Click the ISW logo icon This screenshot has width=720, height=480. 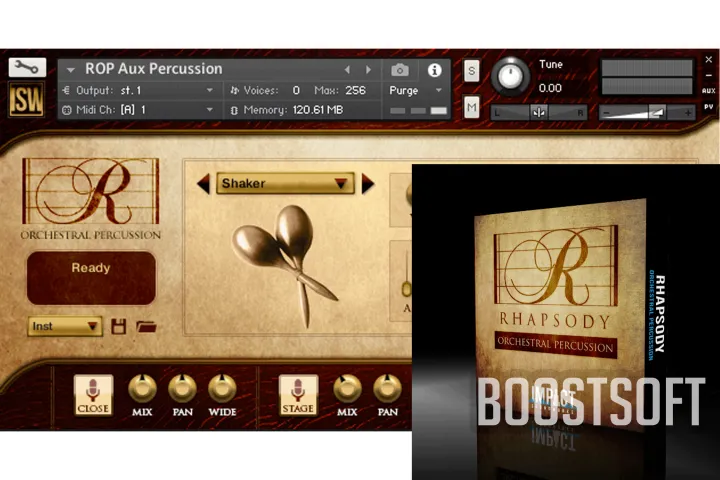pos(27,100)
